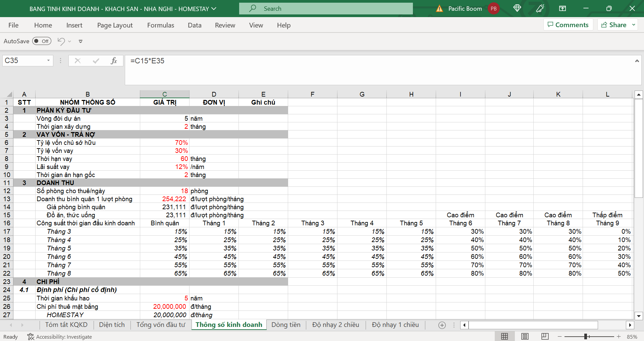This screenshot has width=644, height=341.
Task: Open the Insert Function fx icon
Action: (114, 61)
